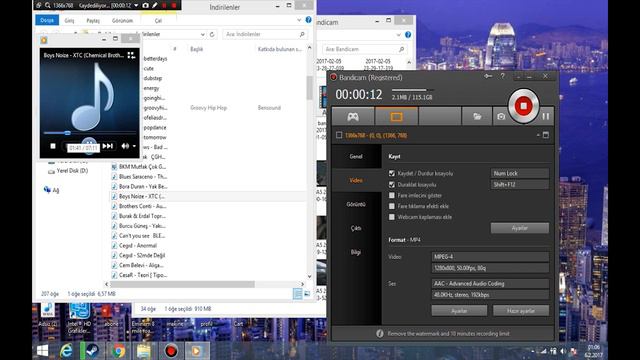Screen dimensions: 640x360
Task: Mute the media player volume
Action: (x=125, y=146)
